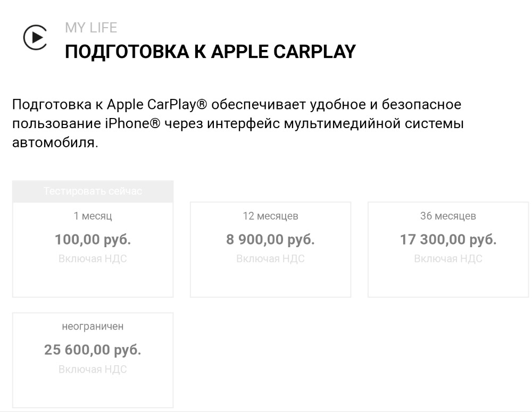The width and height of the screenshot is (532, 412).
Task: Click Включая НДС under 8 900,00 руб.
Action: coord(270,259)
